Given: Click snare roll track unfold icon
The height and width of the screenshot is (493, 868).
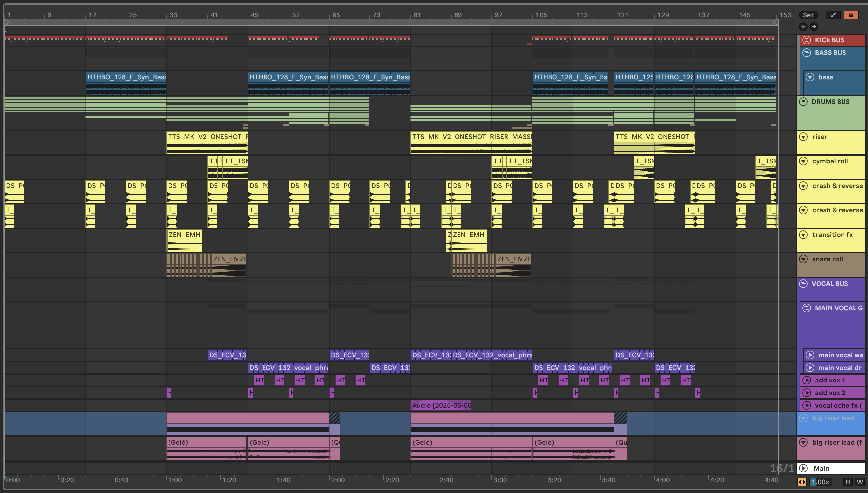Looking at the screenshot, I should click(803, 259).
